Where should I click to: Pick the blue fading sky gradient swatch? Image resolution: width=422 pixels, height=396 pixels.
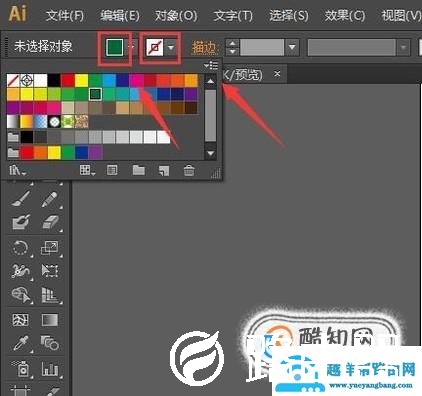[40, 122]
